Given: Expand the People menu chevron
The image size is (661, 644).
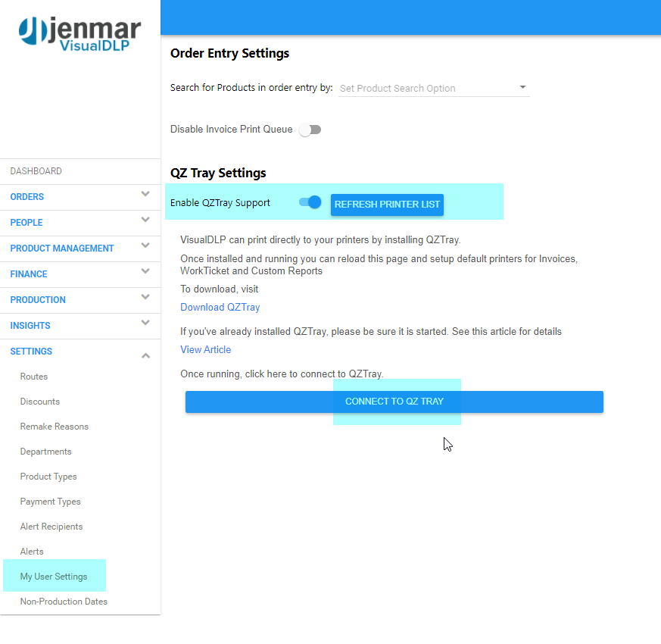Looking at the screenshot, I should point(145,220).
